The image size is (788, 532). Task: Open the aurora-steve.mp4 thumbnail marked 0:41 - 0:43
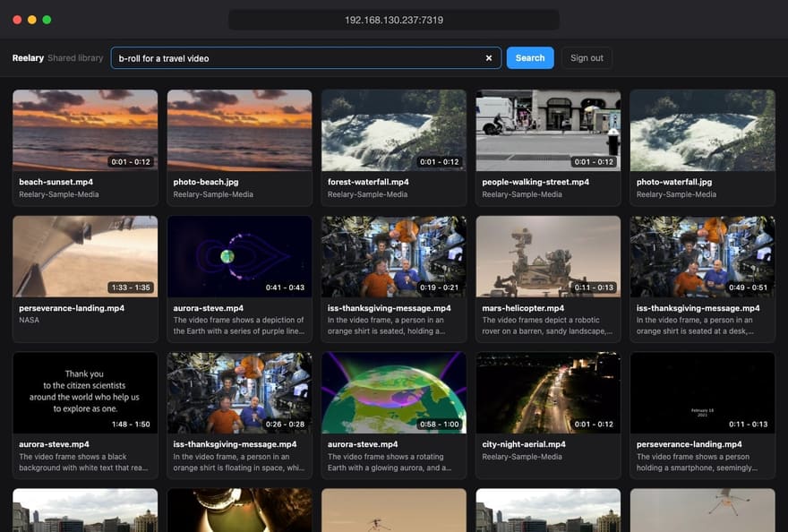[239, 256]
